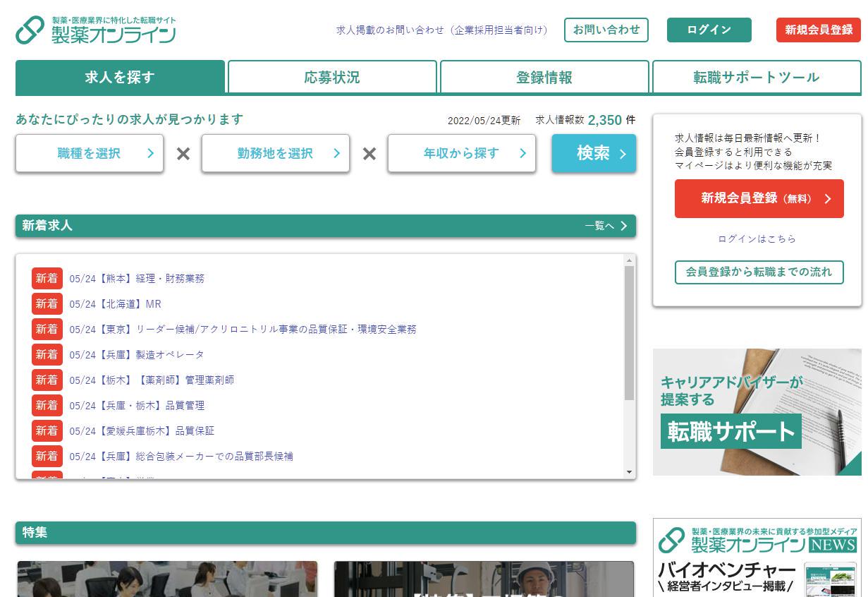Screen dimensions: 868x597
Task: Switch to the 応募状況 tab
Action: pos(332,78)
